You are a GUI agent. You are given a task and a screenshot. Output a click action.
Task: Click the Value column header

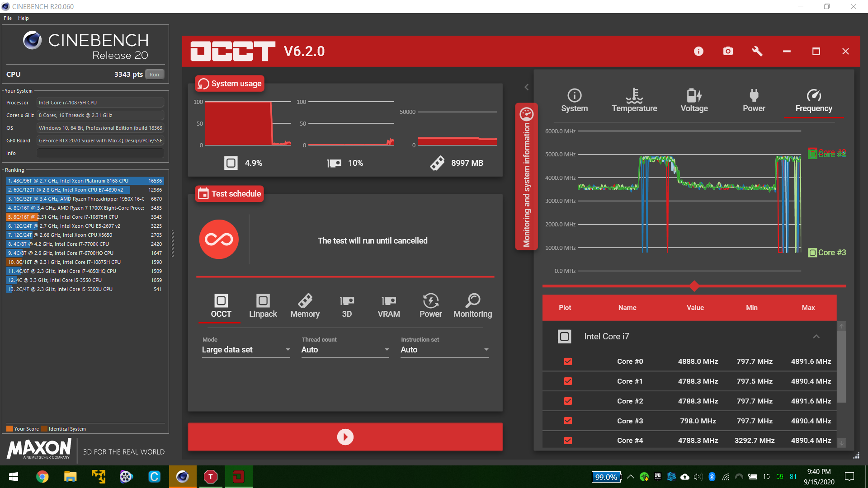(x=695, y=308)
